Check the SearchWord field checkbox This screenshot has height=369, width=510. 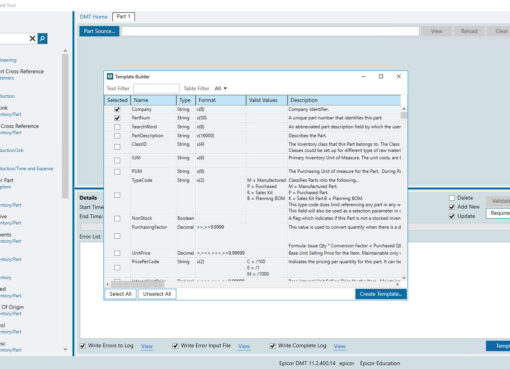(117, 127)
